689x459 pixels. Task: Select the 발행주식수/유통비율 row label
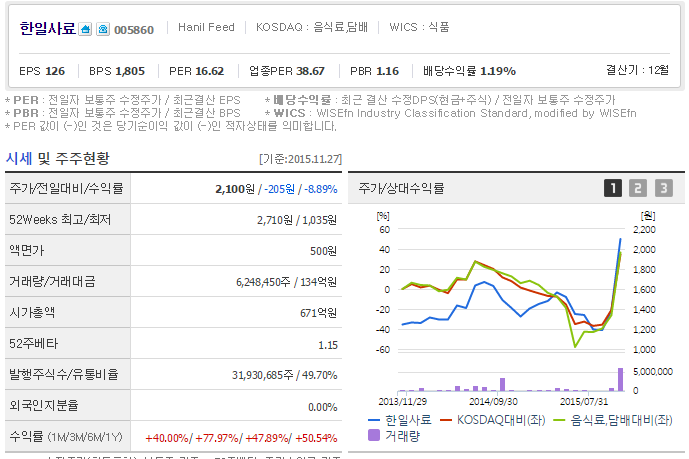tap(64, 375)
